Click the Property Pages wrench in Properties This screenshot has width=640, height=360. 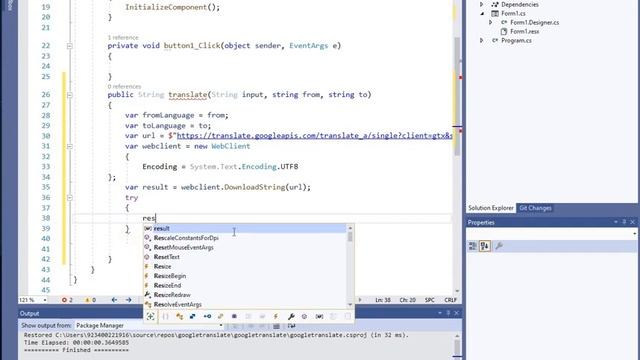click(x=499, y=246)
